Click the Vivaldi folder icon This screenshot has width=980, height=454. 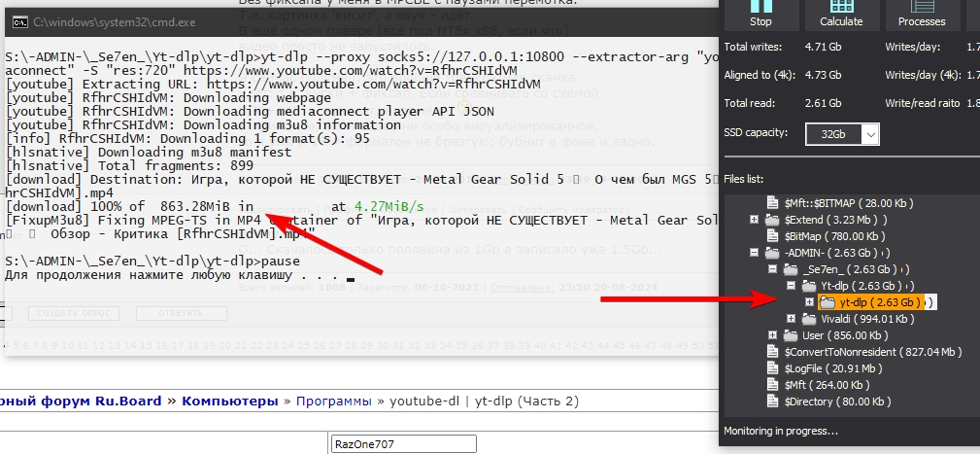click(809, 319)
